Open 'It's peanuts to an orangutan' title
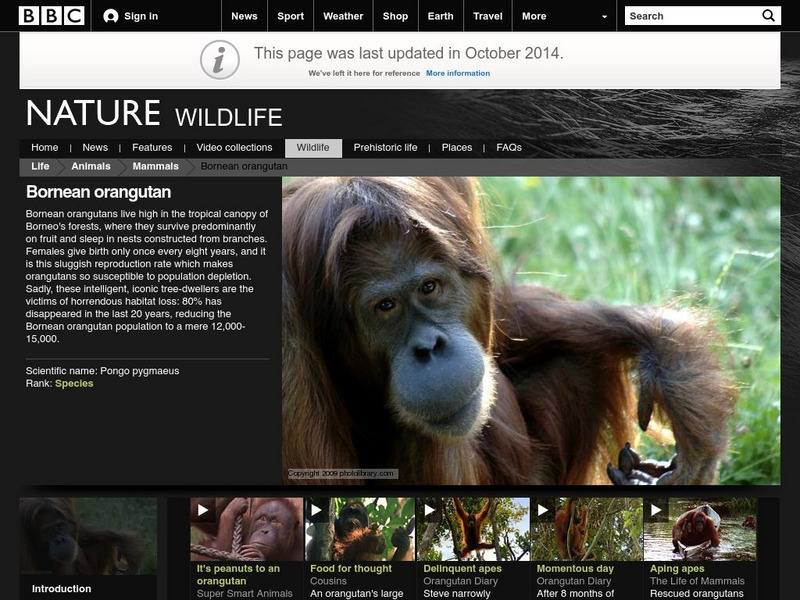This screenshot has width=800, height=600. [x=238, y=574]
